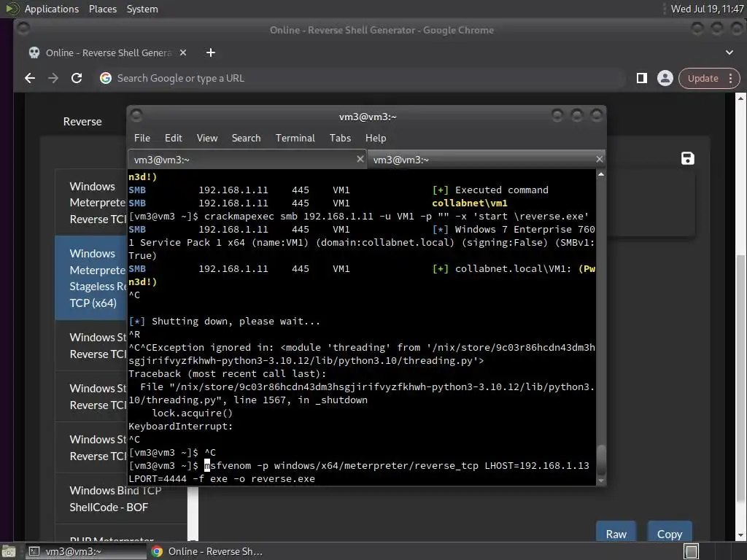This screenshot has width=747, height=560.
Task: Select Windows Meterpreter Staged Reverse TCP item
Action: tap(90, 203)
